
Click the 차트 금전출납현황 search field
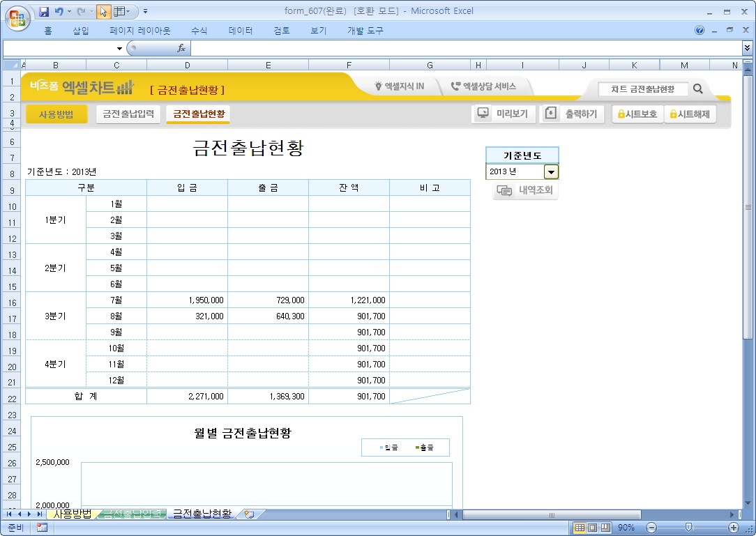coord(642,89)
